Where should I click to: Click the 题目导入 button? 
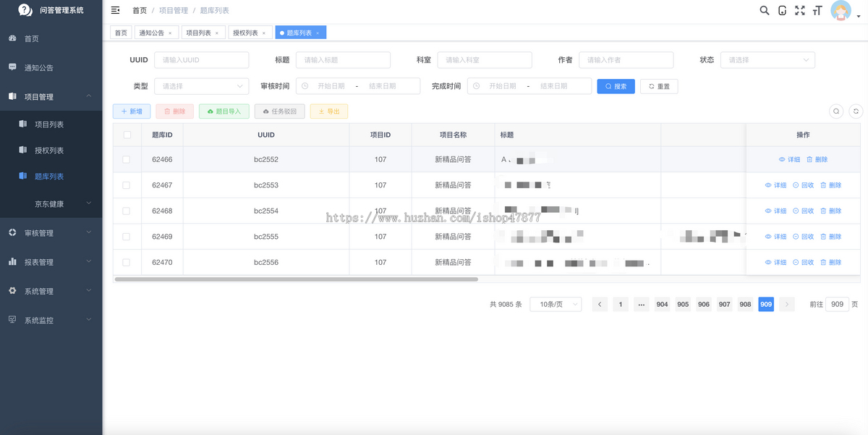(x=224, y=111)
